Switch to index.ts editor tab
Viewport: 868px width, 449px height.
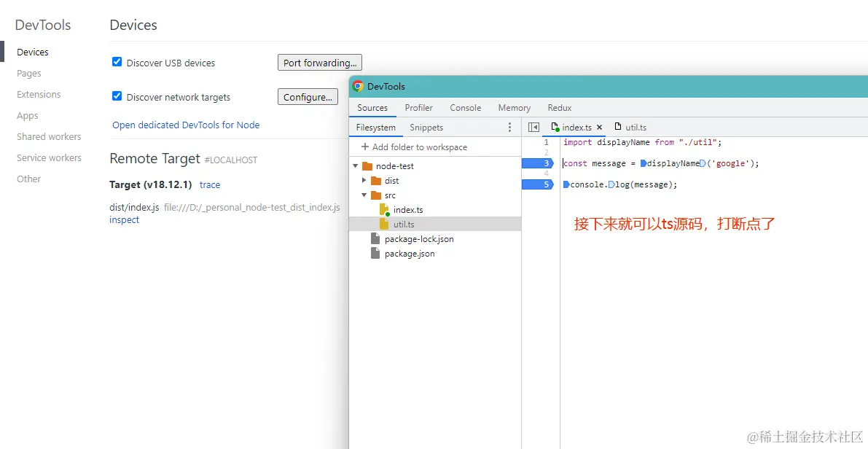pyautogui.click(x=576, y=128)
